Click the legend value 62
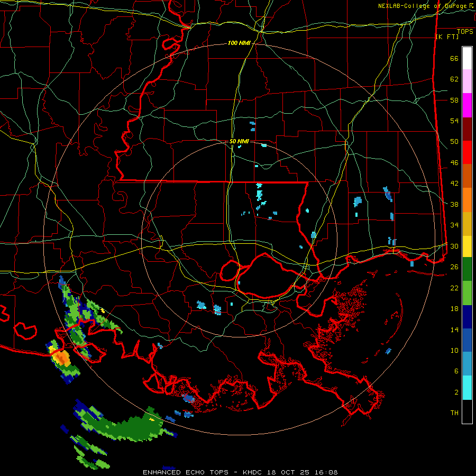 tap(454, 79)
